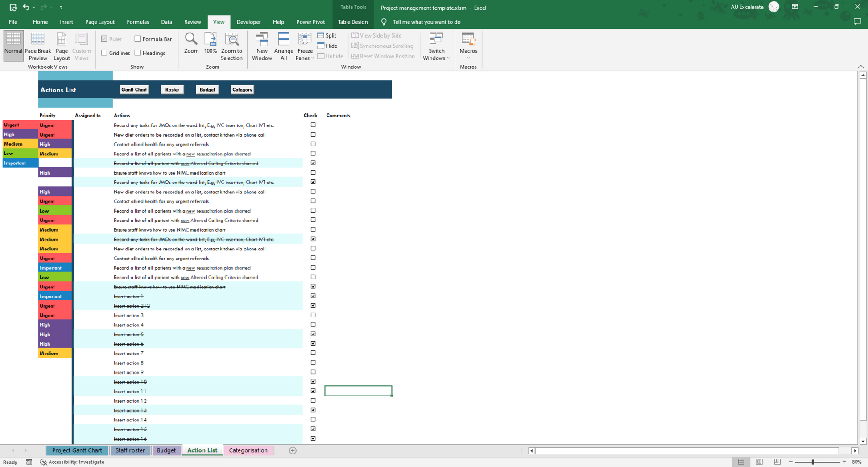Screen dimensions: 868x467
Task: Open the Formulas ribbon tab
Action: pos(137,22)
